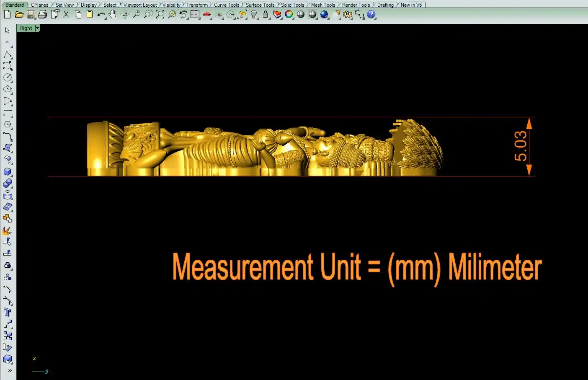
Task: Open the Layers panel icon
Action: click(277, 14)
